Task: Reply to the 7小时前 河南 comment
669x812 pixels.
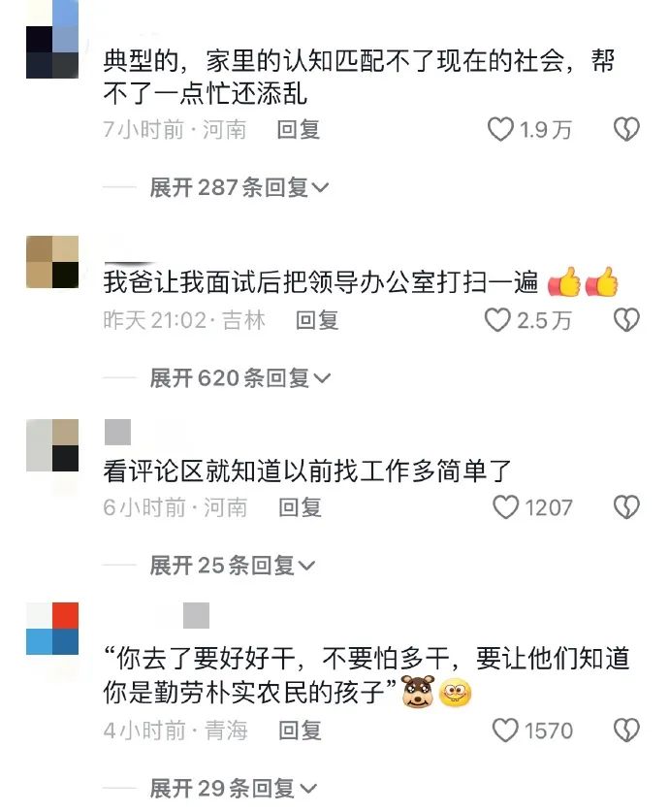Action: point(299,129)
